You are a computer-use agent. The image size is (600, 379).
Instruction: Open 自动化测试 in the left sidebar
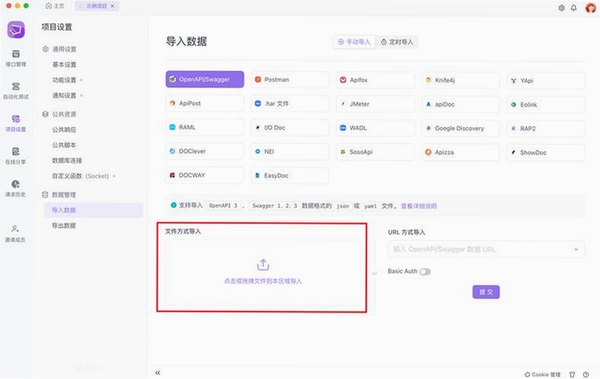(x=16, y=91)
